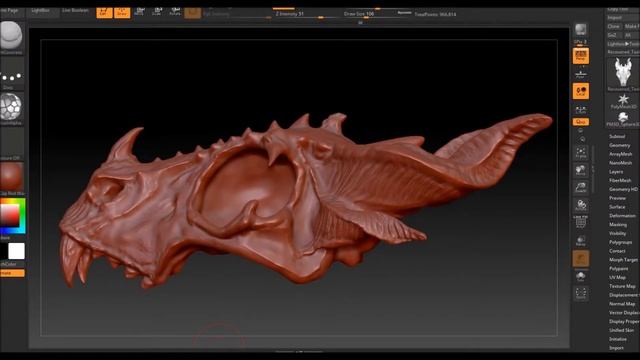640x360 pixels.
Task: Toggle PolyF line fill display
Action: [x=580, y=223]
